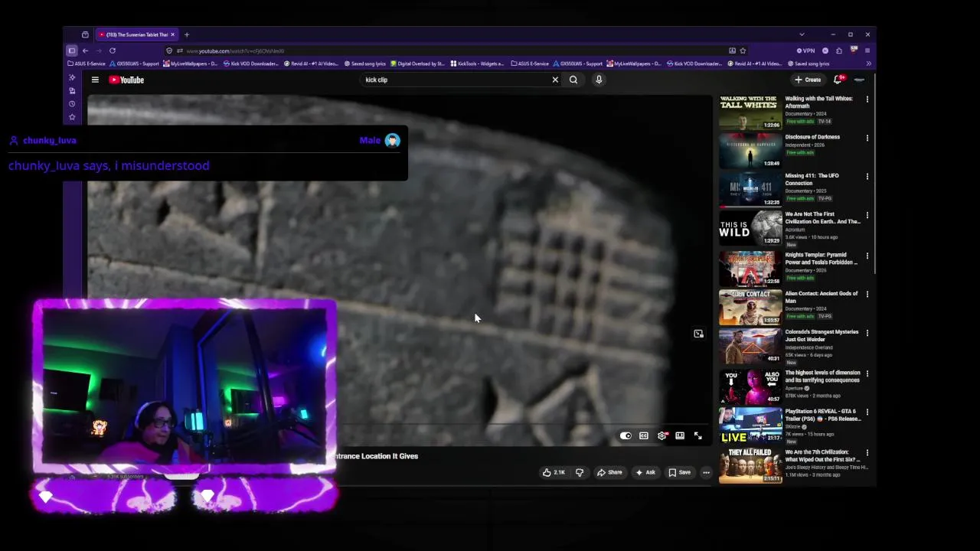Open Alien Contact: Ancient Gods of Man
Viewport: 980px width, 551px height.
[x=821, y=297]
